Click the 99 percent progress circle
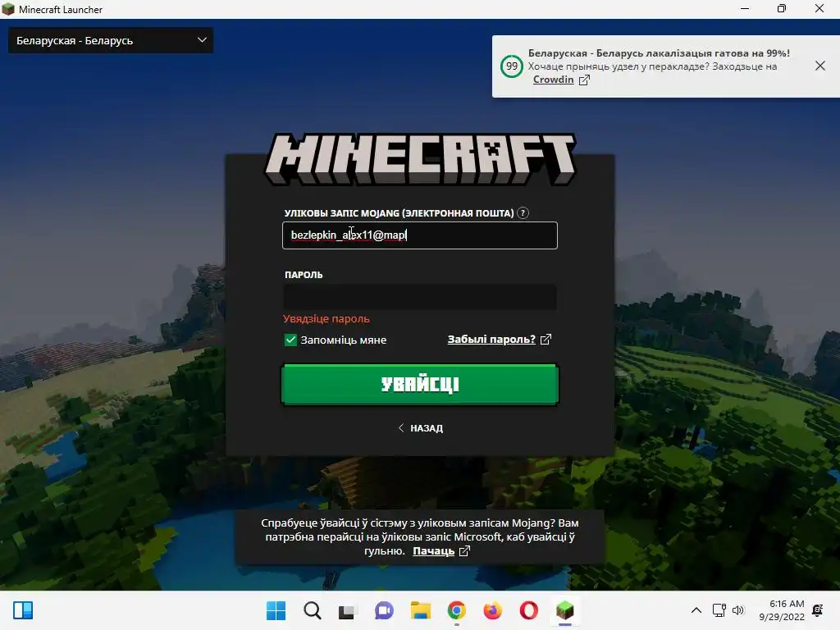840x630 pixels. (512, 66)
